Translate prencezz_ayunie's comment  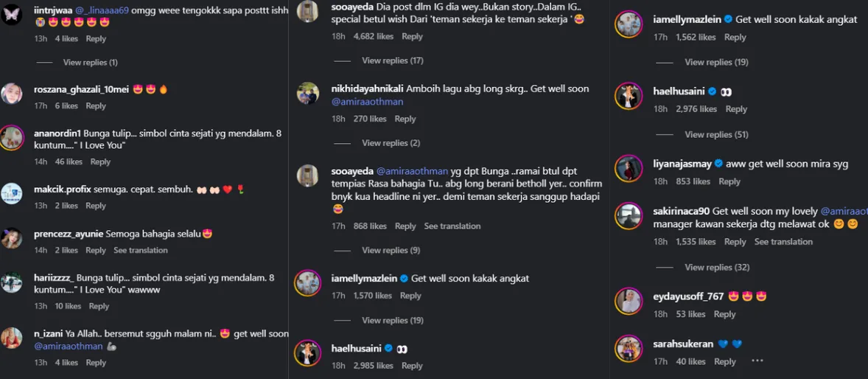pos(141,251)
